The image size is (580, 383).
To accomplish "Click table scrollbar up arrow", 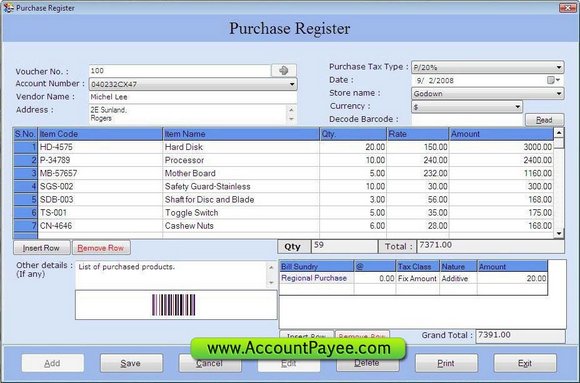I will click(x=559, y=132).
